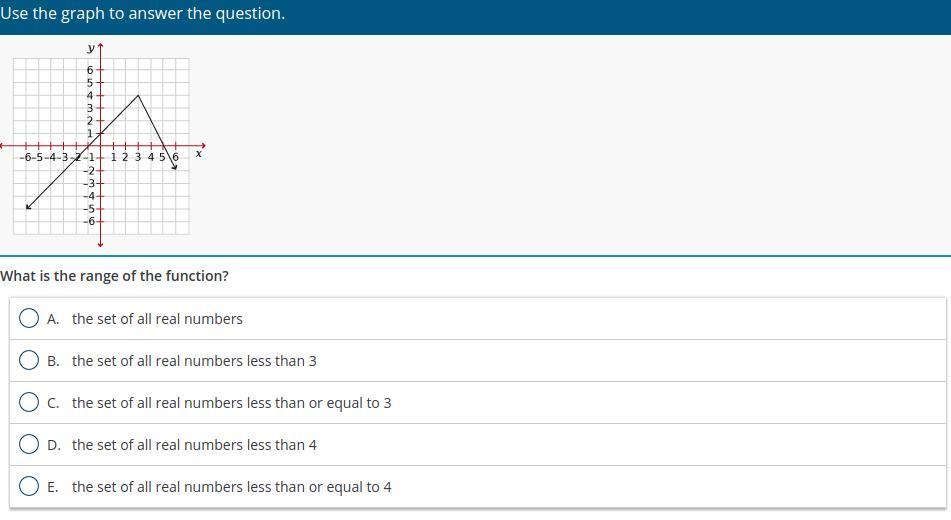This screenshot has width=951, height=520.
Task: Click the "Use the graph to answer" header bar
Action: coord(476,17)
